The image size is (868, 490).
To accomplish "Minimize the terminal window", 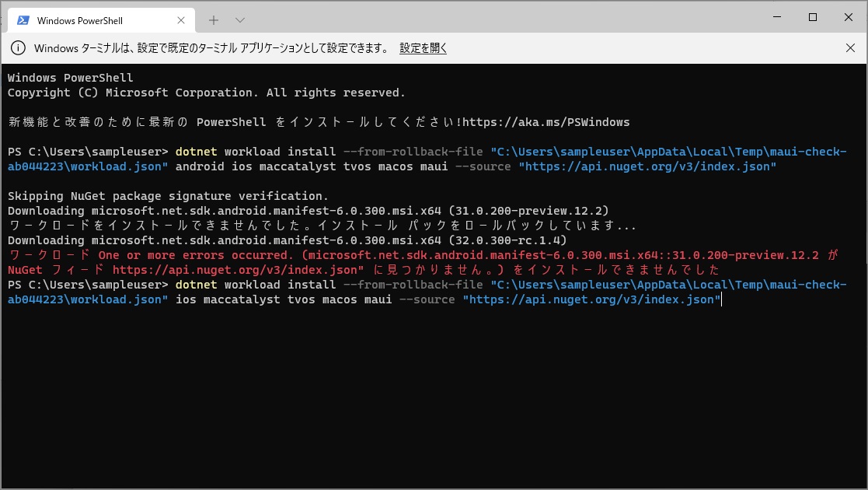I will click(777, 17).
